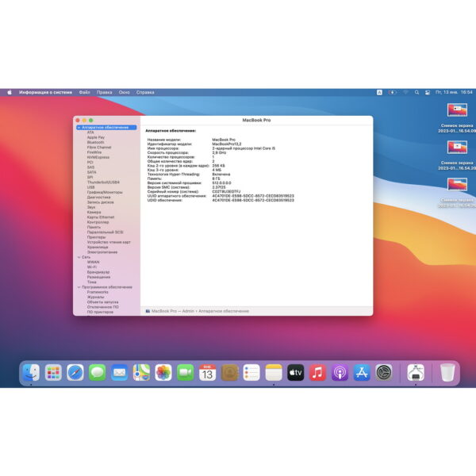Click the serial number value C02T8U3EDTFJ
The width and height of the screenshot is (476, 476).
pos(226,192)
